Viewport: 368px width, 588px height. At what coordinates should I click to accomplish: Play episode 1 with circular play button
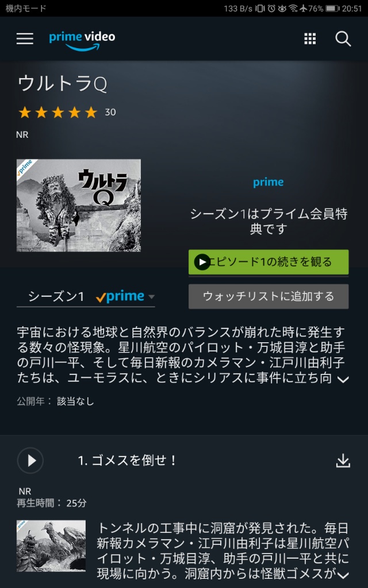(x=30, y=461)
